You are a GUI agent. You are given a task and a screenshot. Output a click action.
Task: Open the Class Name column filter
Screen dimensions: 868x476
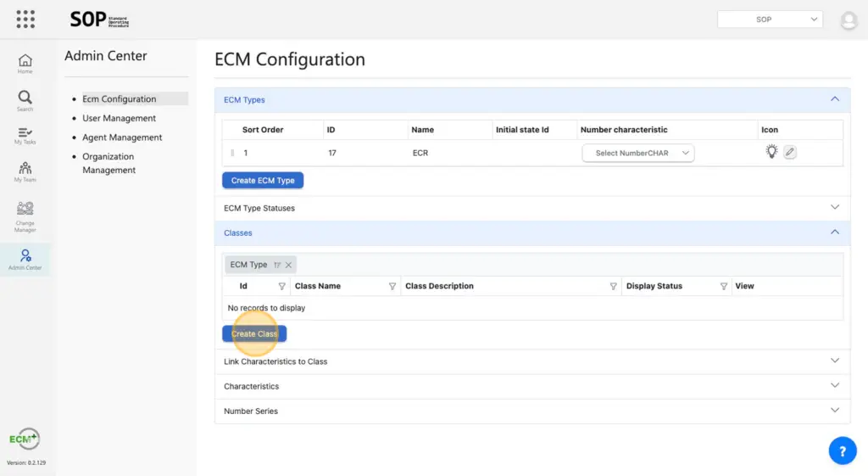(392, 287)
